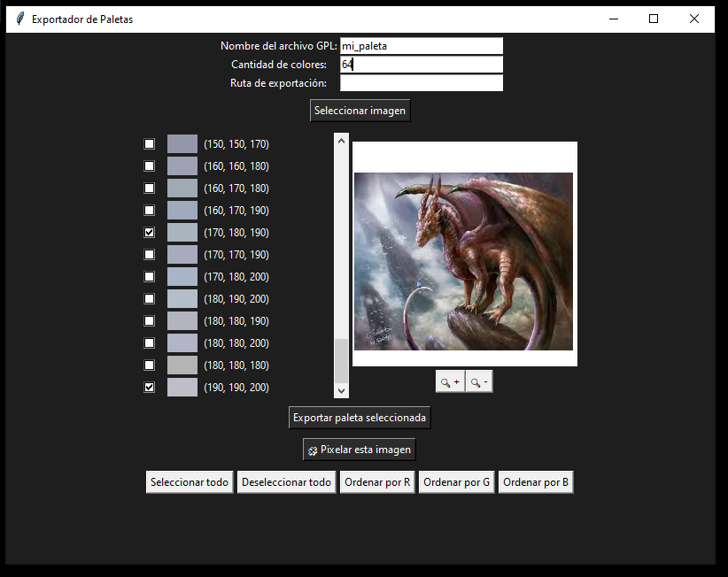Uncheck the (190, 190, 200) color checkbox

click(149, 387)
